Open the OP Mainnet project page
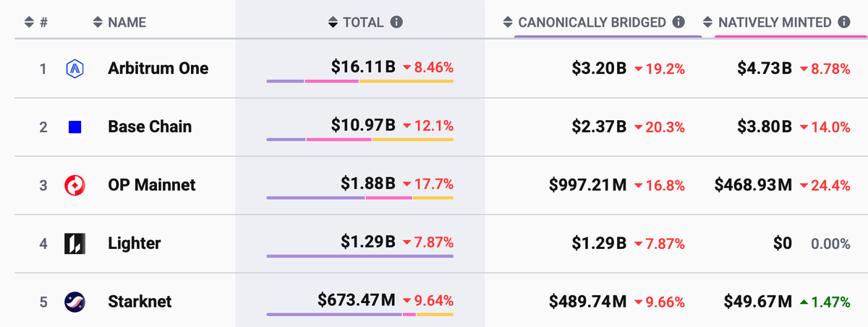The height and width of the screenshot is (327, 868). pos(151,185)
